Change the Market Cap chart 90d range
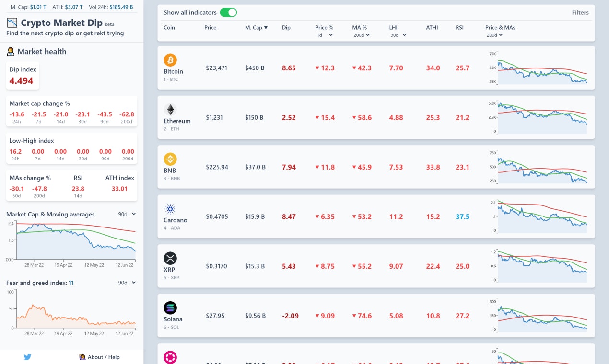The height and width of the screenshot is (364, 609). pos(127,214)
